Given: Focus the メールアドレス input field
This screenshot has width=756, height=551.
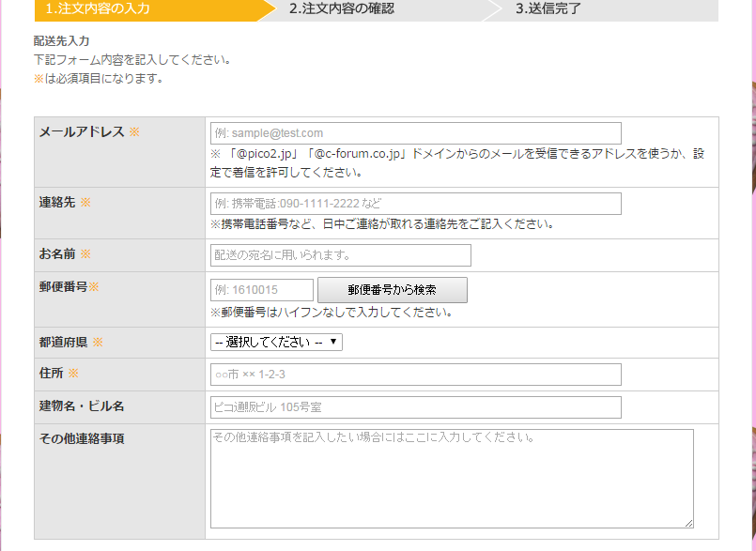Looking at the screenshot, I should [x=415, y=133].
